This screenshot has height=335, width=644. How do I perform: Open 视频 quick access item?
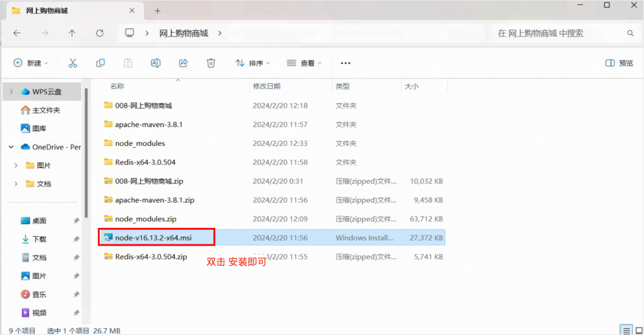click(x=34, y=313)
